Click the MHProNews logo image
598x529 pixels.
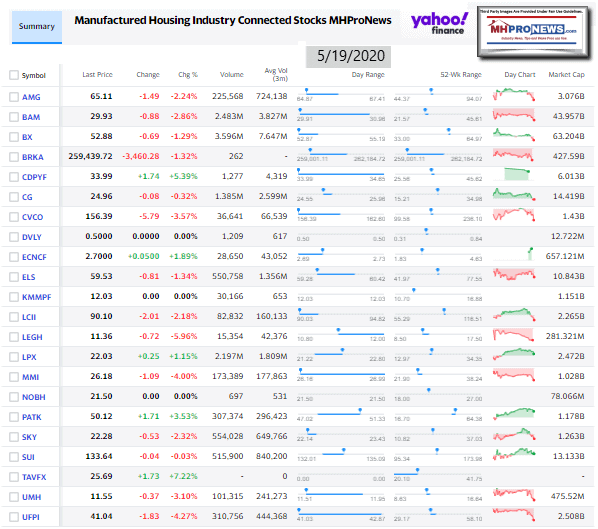coord(533,32)
